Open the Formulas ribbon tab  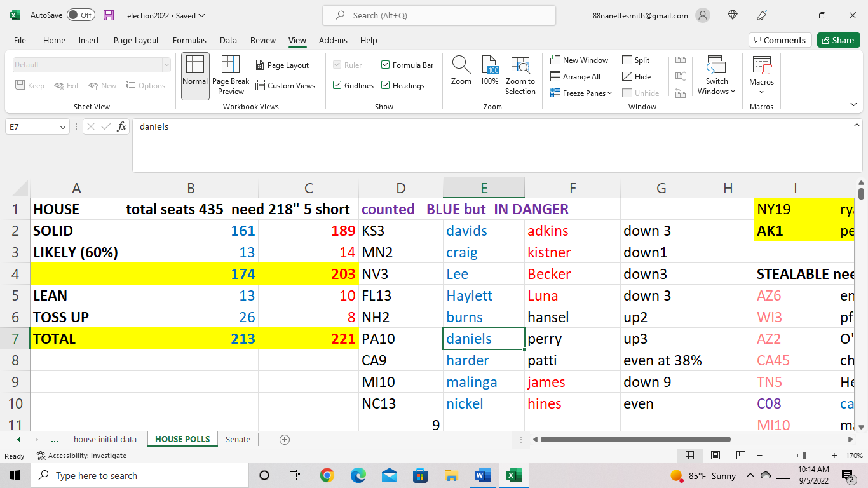tap(189, 40)
